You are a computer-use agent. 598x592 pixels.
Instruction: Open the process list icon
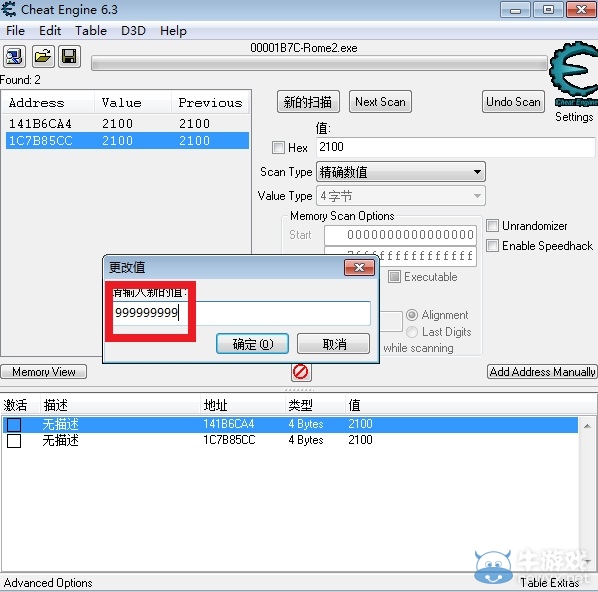click(14, 57)
